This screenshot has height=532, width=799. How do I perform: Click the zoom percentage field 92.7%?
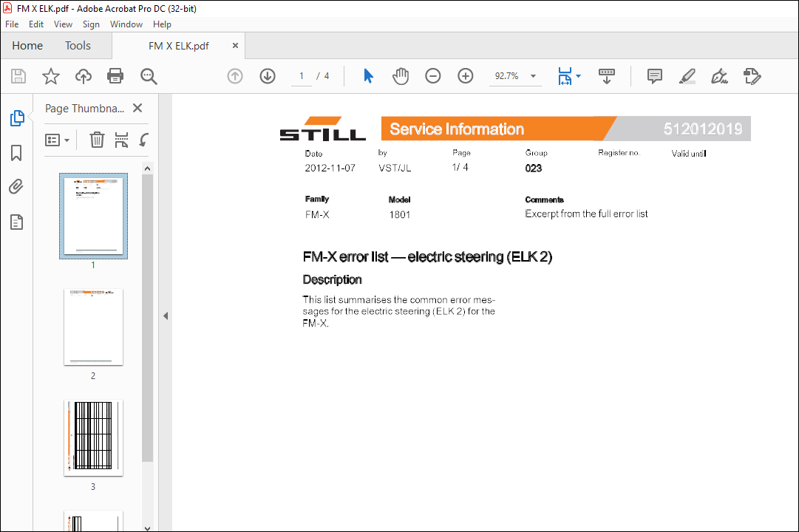click(506, 76)
